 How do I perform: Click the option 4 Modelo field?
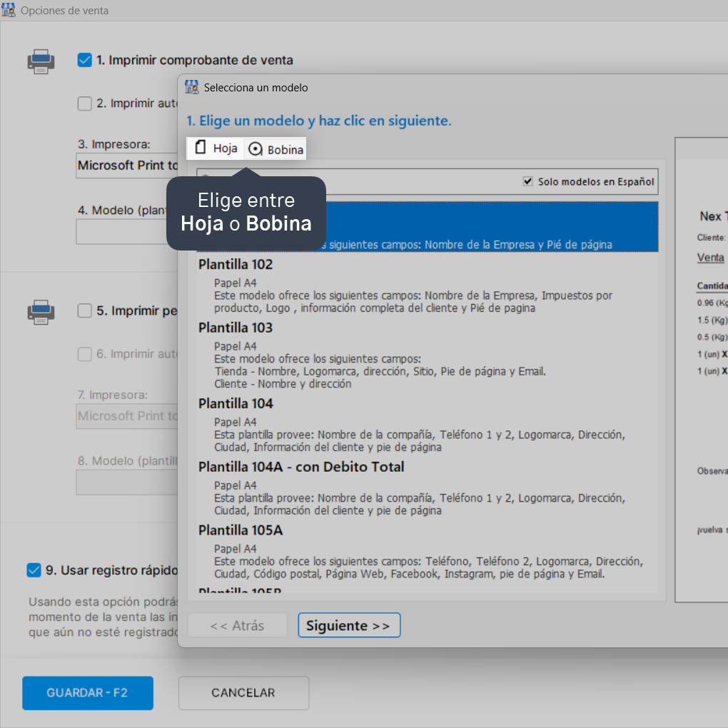click(127, 232)
